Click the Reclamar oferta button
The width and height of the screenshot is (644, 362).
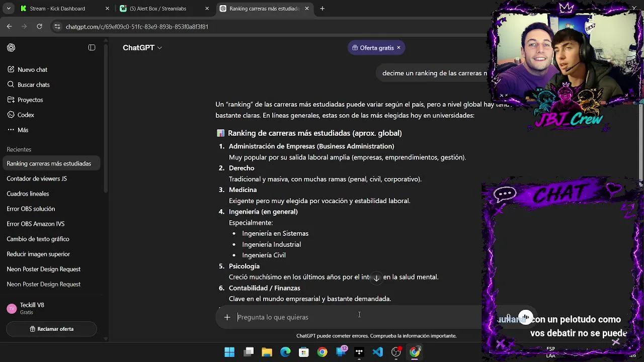51,329
